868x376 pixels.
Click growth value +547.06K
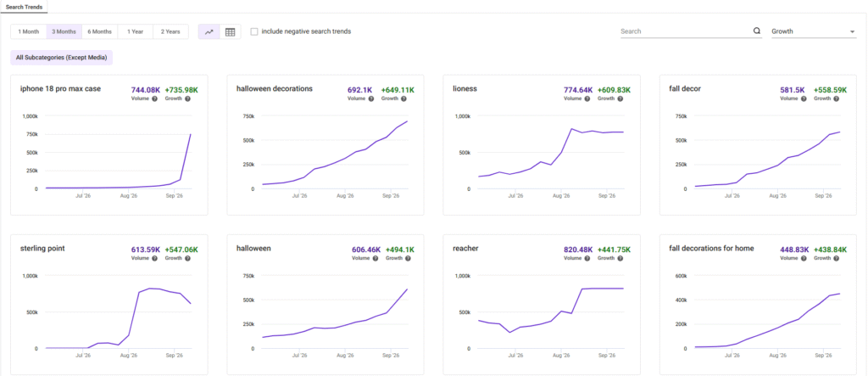point(181,250)
